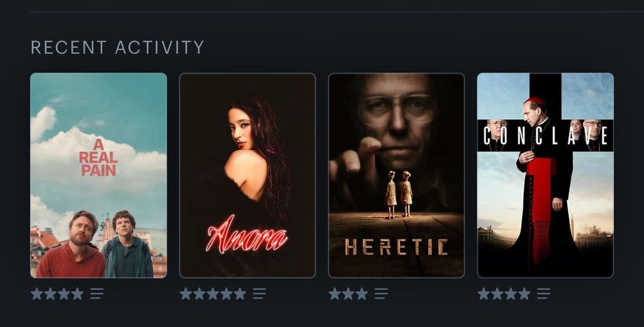View the review icon under Conclave poster
644x327 pixels.
coord(544,294)
